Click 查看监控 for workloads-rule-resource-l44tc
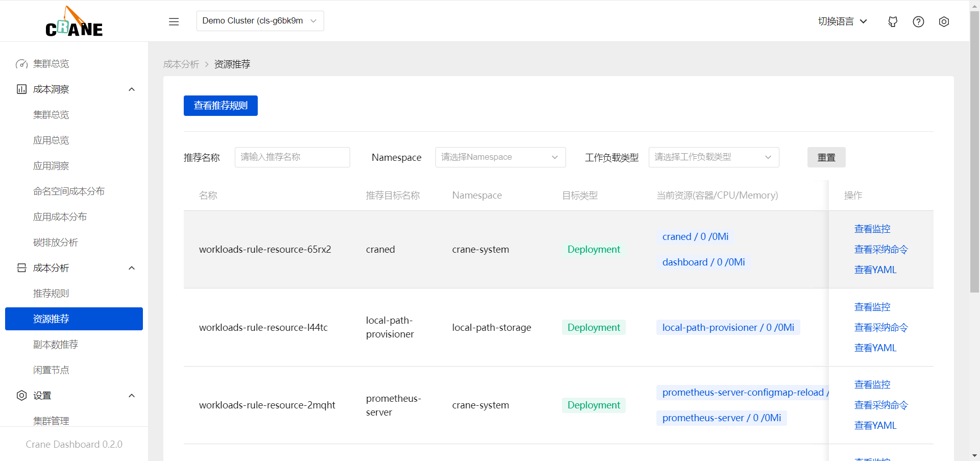The height and width of the screenshot is (461, 980). click(872, 307)
